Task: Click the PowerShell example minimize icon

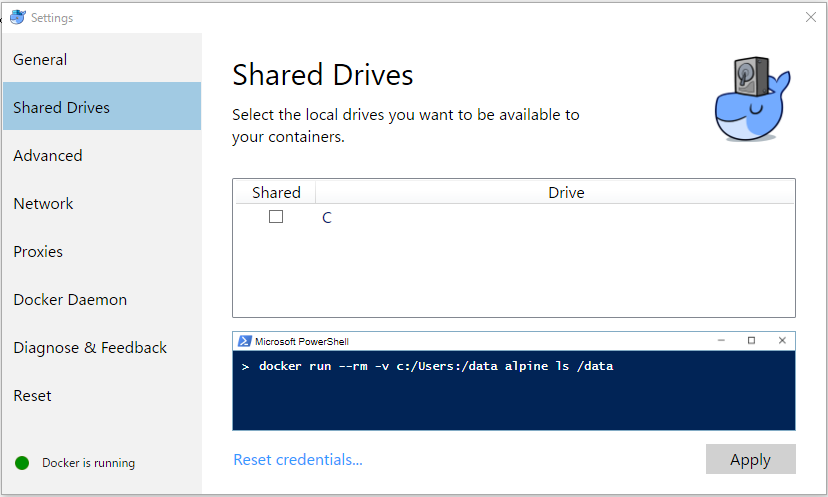Action: tap(721, 341)
